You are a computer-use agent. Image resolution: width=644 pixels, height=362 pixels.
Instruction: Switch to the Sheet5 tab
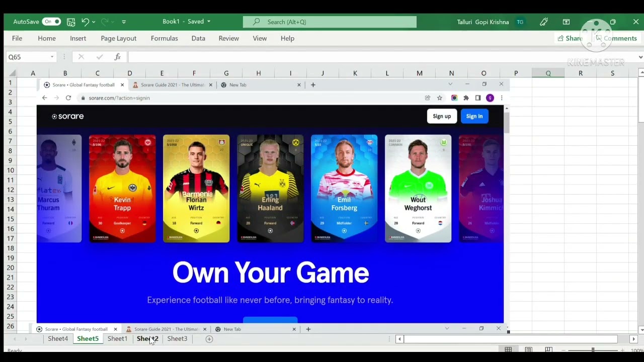click(88, 339)
